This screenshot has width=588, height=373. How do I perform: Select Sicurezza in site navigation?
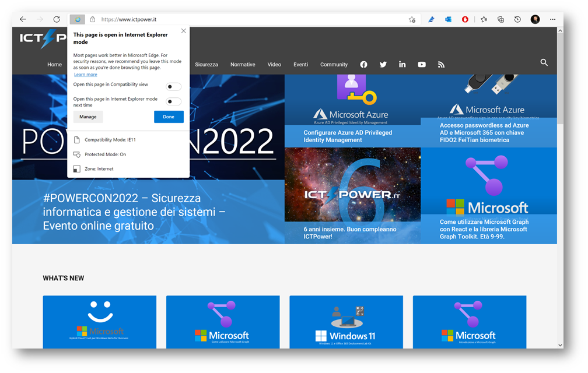pos(206,65)
